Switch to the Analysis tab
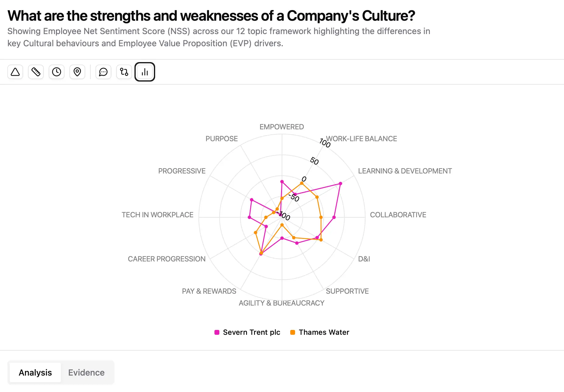This screenshot has height=392, width=564. point(35,373)
